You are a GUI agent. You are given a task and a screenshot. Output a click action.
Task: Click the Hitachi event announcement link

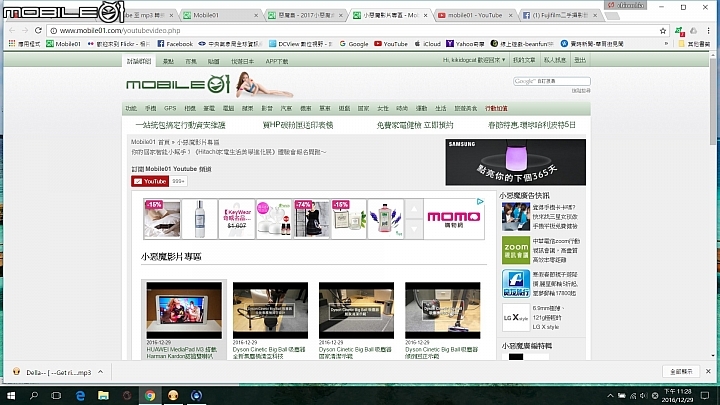[x=228, y=152]
